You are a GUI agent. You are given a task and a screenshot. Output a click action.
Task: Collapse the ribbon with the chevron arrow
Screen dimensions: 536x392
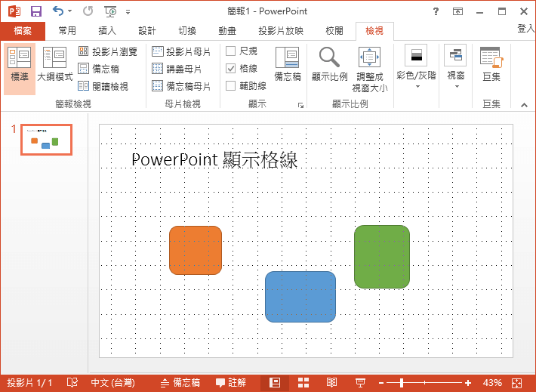pos(524,105)
